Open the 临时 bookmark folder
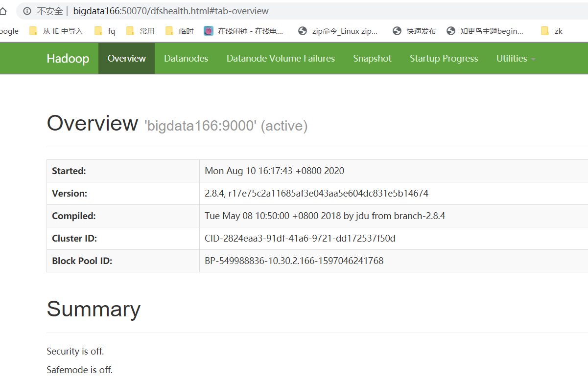Viewport: 588px width, 377px height. [180, 31]
